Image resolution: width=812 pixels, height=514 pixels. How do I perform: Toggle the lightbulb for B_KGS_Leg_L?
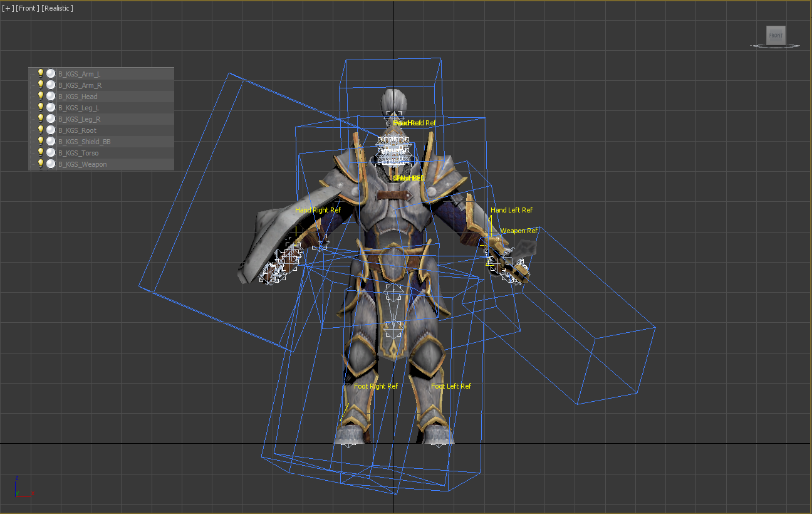tap(41, 107)
